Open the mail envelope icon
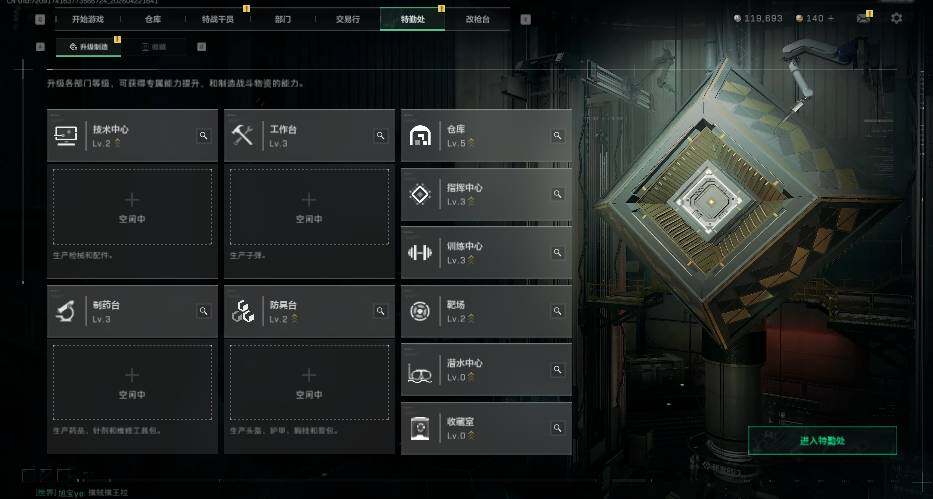933x499 pixels. (x=863, y=18)
